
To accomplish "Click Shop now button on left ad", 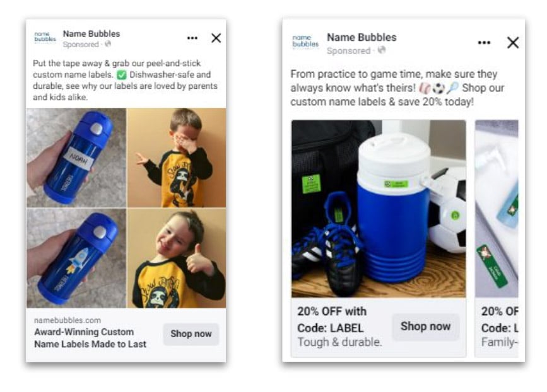I will [191, 334].
